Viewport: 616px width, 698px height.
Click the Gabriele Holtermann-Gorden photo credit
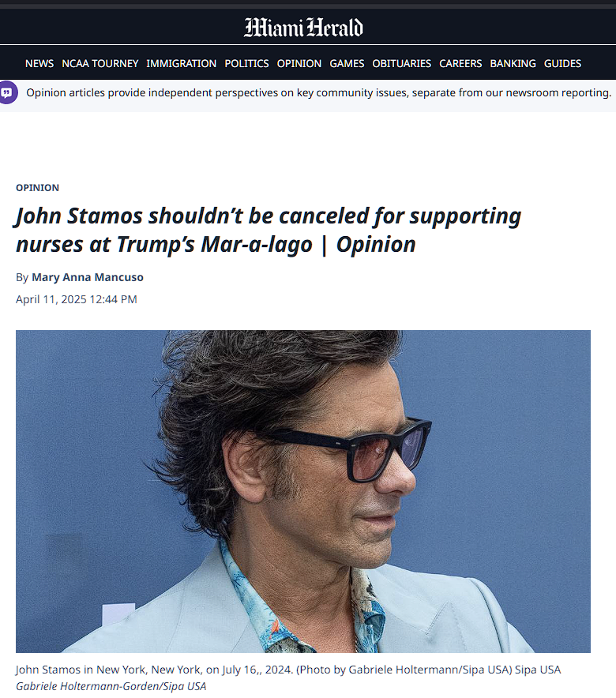(x=111, y=686)
